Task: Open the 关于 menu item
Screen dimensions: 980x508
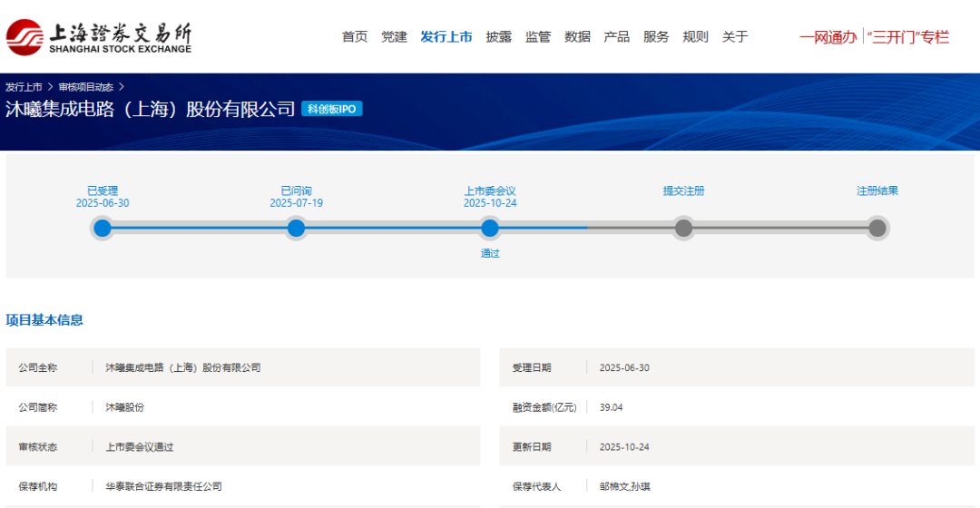Action: point(735,37)
